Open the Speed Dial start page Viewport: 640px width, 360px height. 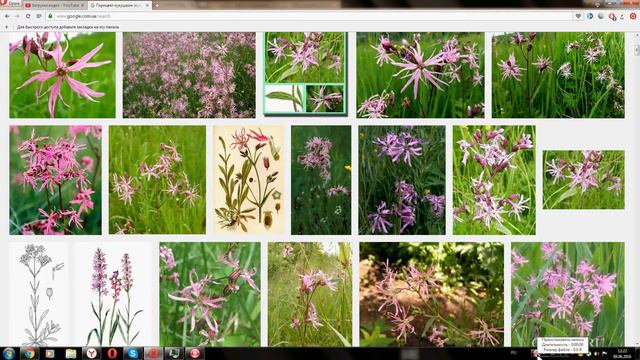click(39, 16)
